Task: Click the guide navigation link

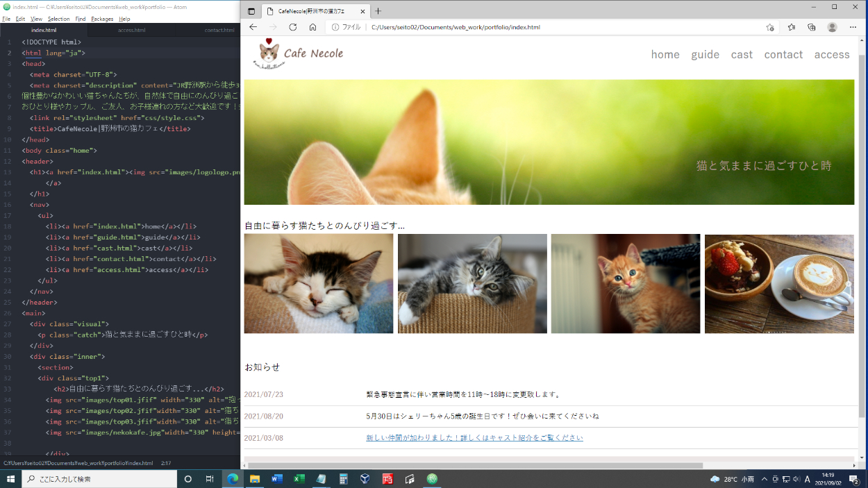Action: click(705, 55)
